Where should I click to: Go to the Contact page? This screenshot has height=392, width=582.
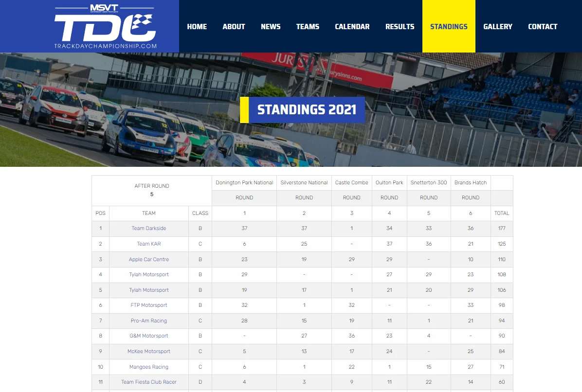(543, 27)
